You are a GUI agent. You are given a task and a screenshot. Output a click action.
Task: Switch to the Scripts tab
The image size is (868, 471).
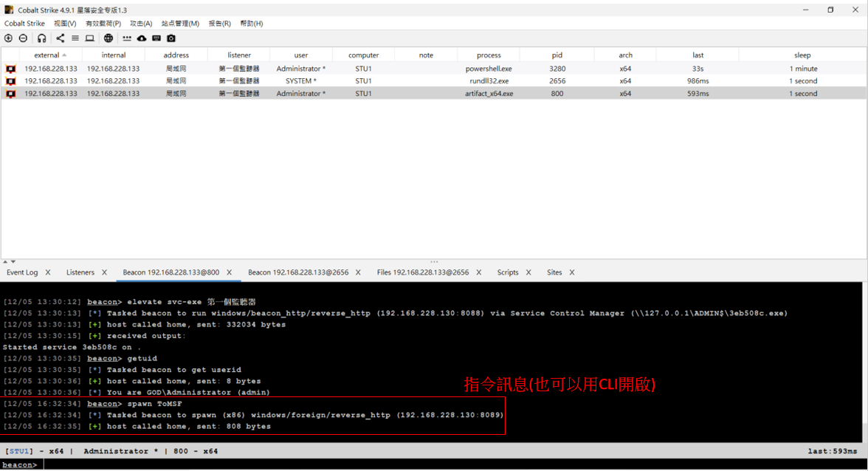pos(508,272)
